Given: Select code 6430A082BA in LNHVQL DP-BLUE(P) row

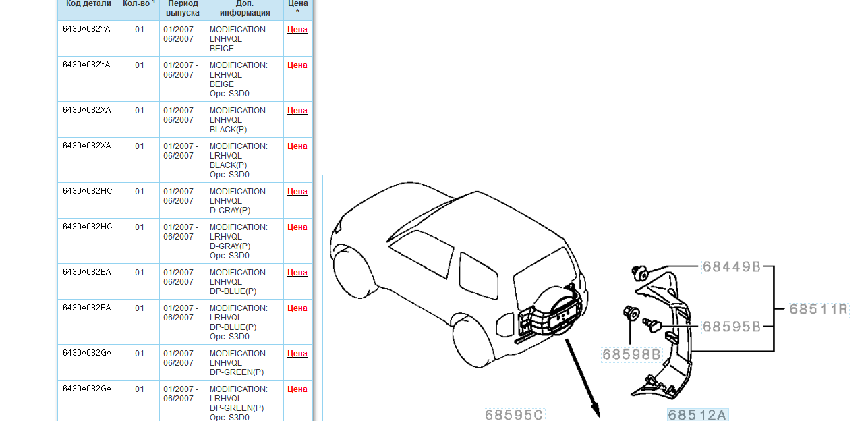Looking at the screenshot, I should (x=86, y=273).
